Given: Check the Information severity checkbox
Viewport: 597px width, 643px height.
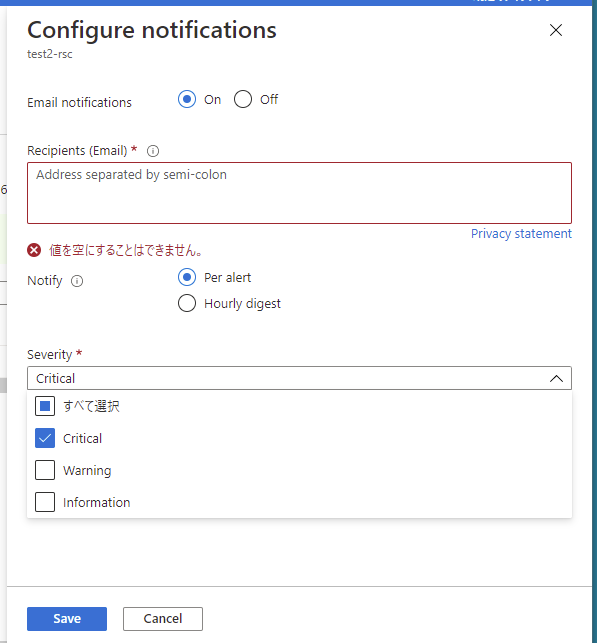Looking at the screenshot, I should (x=45, y=502).
